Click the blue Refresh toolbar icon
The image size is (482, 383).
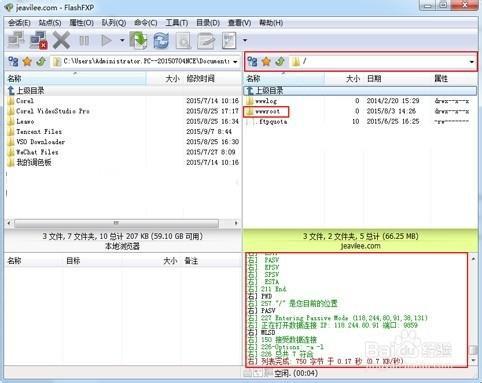[161, 41]
